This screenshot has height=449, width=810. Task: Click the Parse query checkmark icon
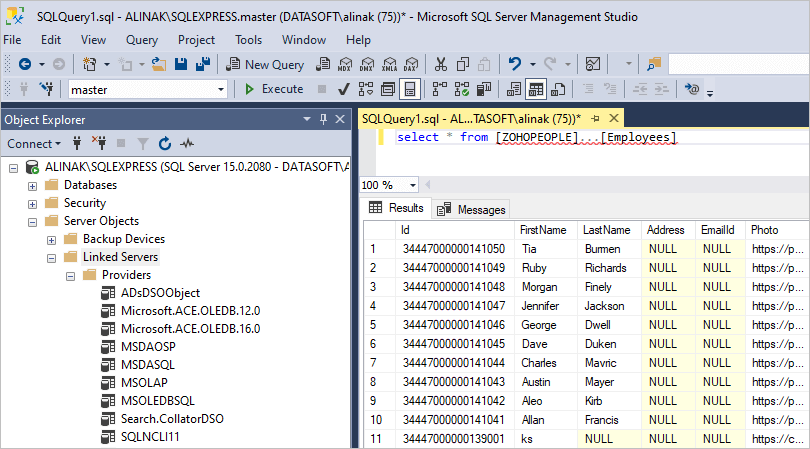[343, 89]
